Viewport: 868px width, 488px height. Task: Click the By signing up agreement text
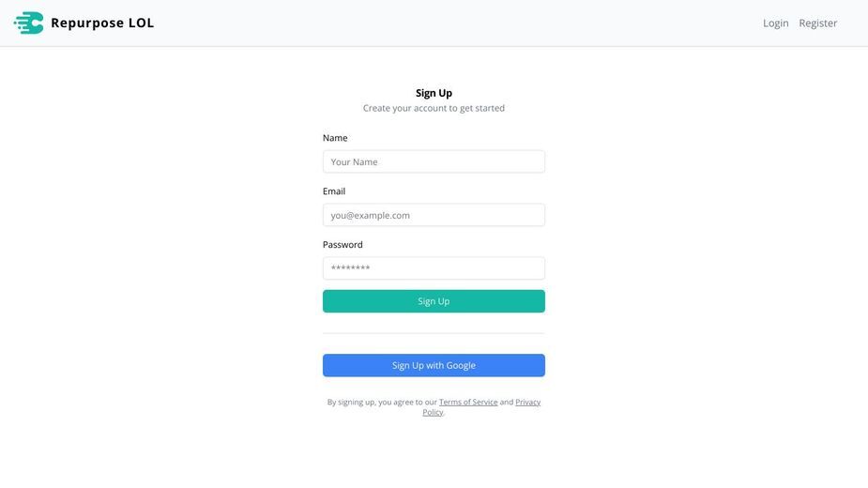pos(434,407)
